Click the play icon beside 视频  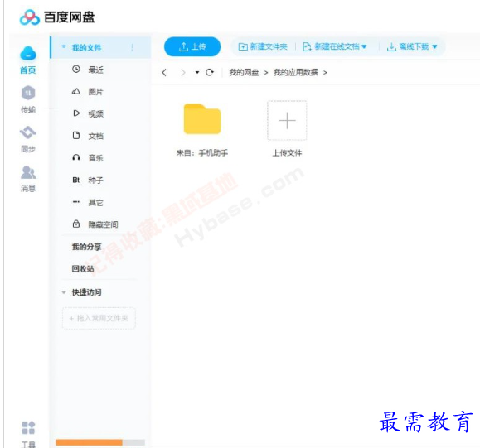tap(76, 113)
